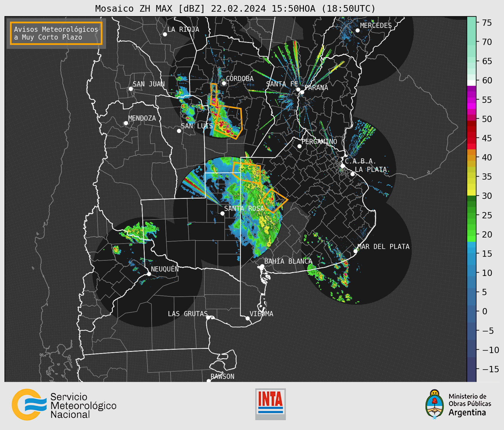Click the Paraná city marker dot
This screenshot has width=504, height=430.
point(302,92)
